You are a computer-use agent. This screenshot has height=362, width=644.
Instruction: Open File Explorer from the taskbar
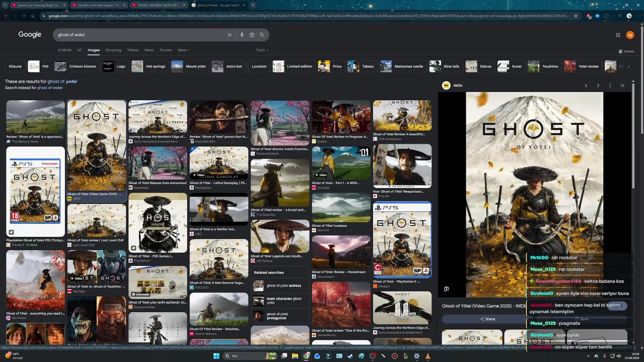coord(295,356)
